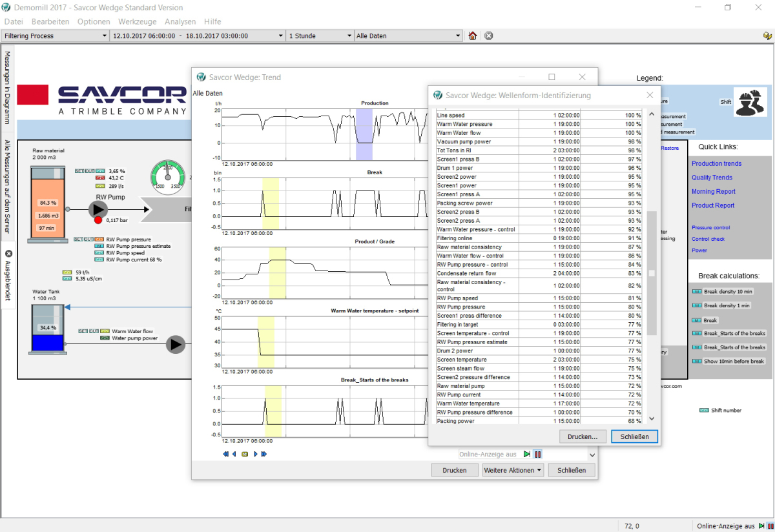This screenshot has height=532, width=775.
Task: Click the Home icon in the main toolbar
Action: point(473,36)
